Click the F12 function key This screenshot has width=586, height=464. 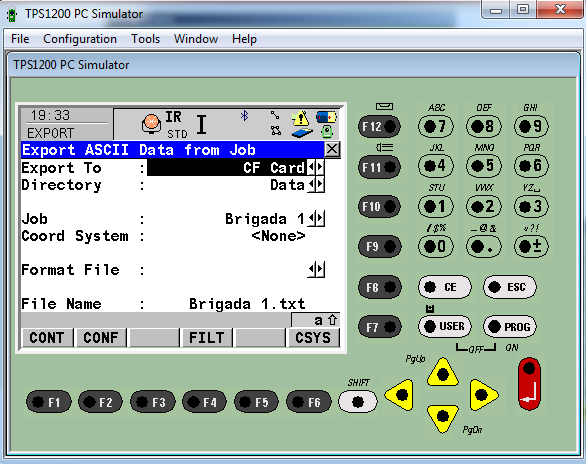[x=379, y=127]
